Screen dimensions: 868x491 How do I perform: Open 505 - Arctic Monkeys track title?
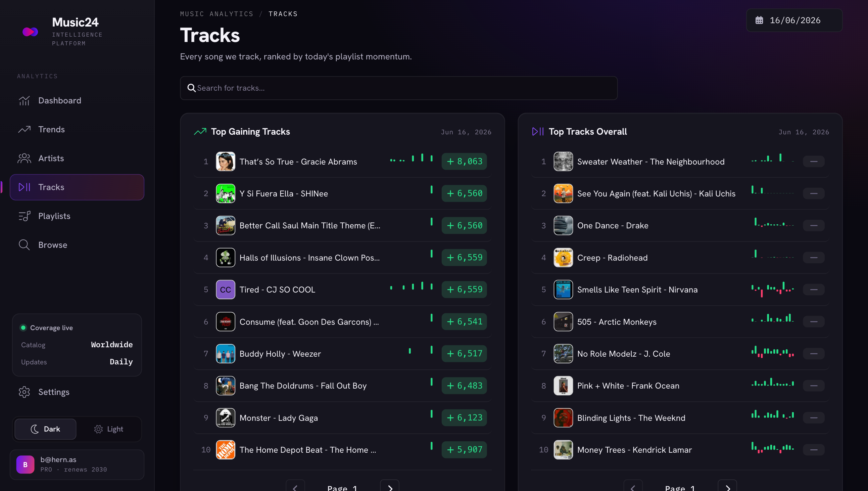617,322
